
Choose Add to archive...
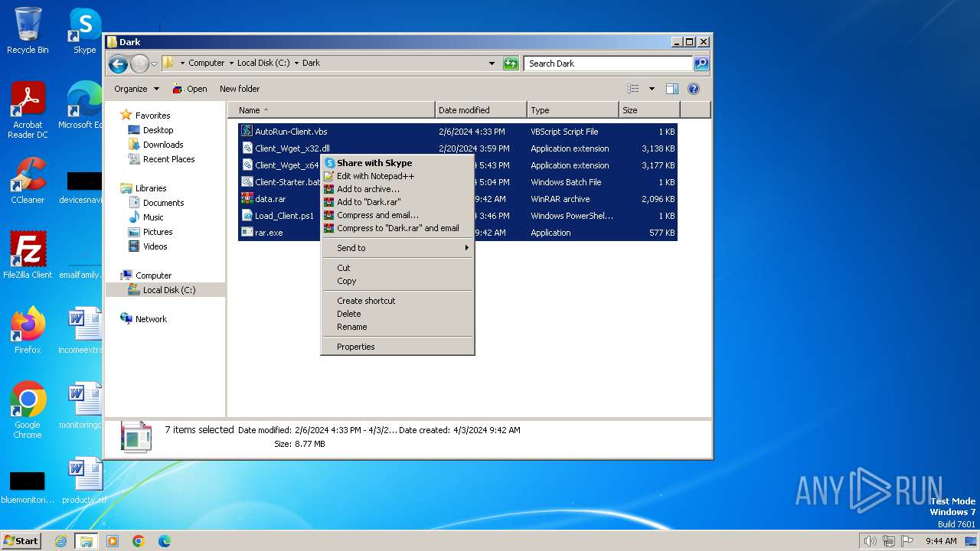tap(397, 189)
